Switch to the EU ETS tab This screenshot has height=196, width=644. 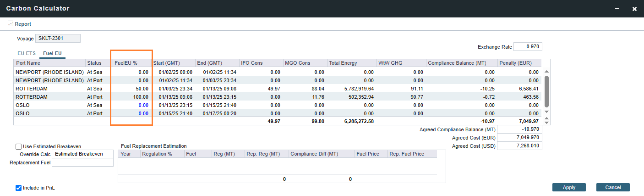pos(27,54)
